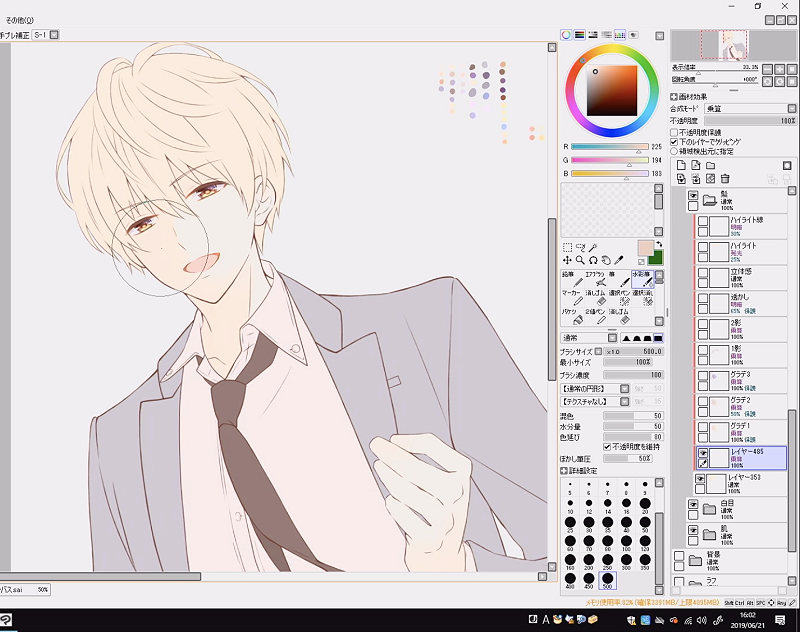
Task: Select the selection source (領域検出元に指定) radio
Action: [674, 151]
